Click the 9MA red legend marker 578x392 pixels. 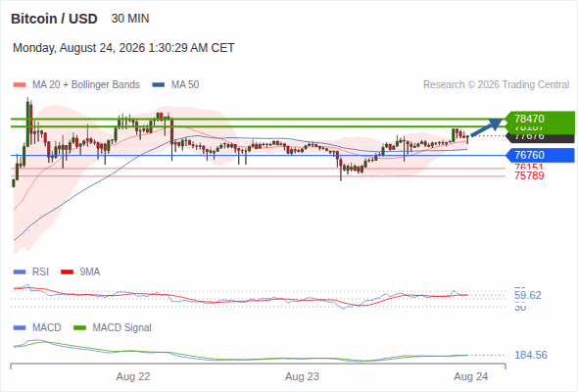[67, 272]
